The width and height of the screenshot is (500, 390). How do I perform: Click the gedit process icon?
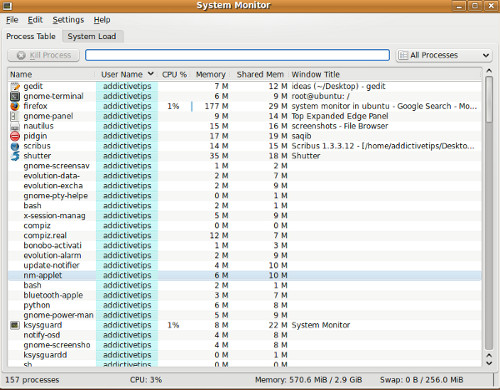point(15,86)
